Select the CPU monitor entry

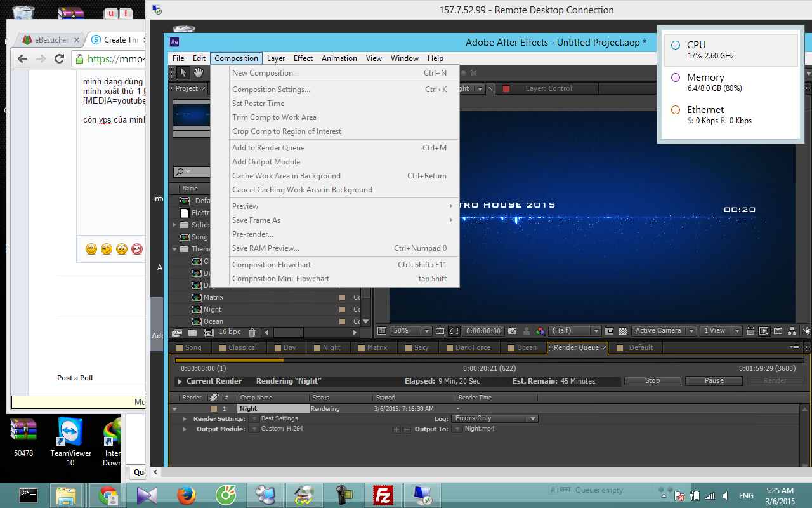(731, 50)
